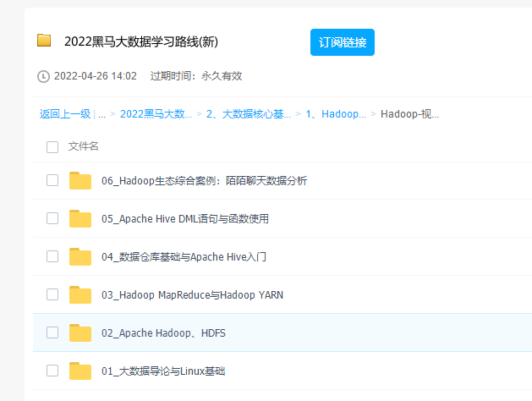The height and width of the screenshot is (401, 532).
Task: Check the box for 06_Hadoop生态综合案例 folder
Action: coord(52,180)
